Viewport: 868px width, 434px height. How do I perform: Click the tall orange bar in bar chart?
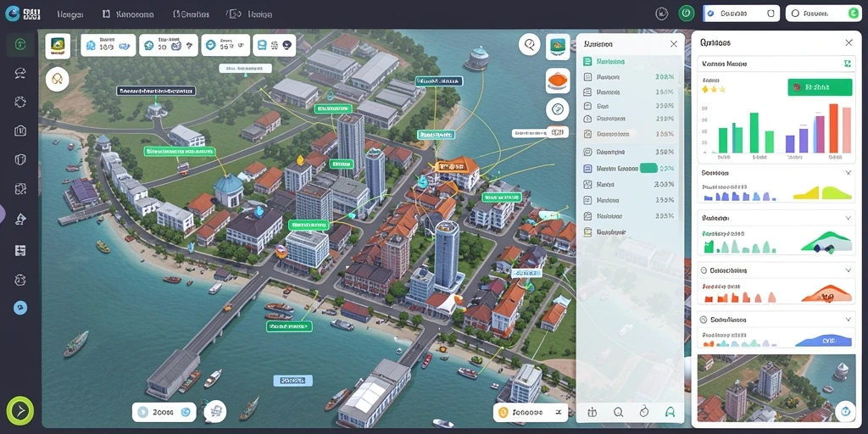click(x=834, y=128)
